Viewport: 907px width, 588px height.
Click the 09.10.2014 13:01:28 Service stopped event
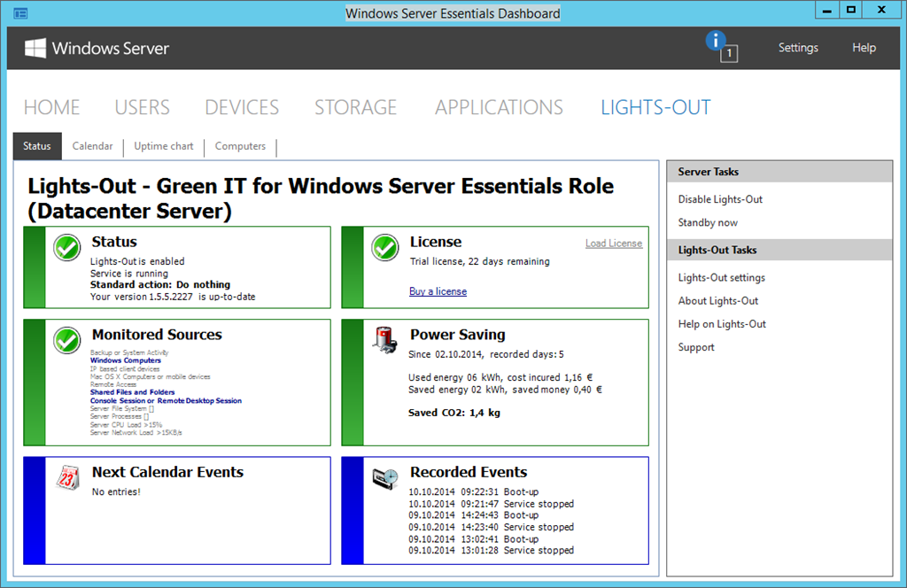(x=491, y=551)
